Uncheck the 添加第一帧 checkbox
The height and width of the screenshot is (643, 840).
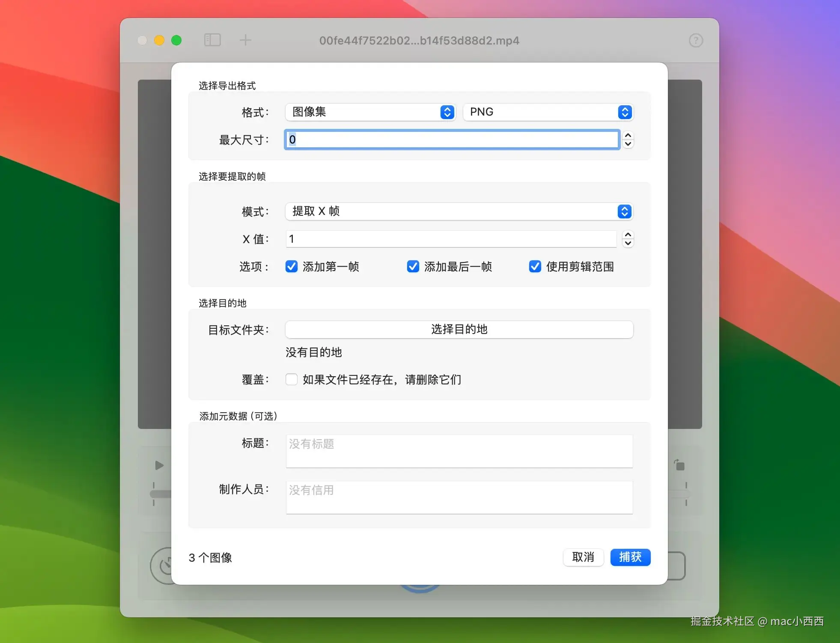(291, 266)
